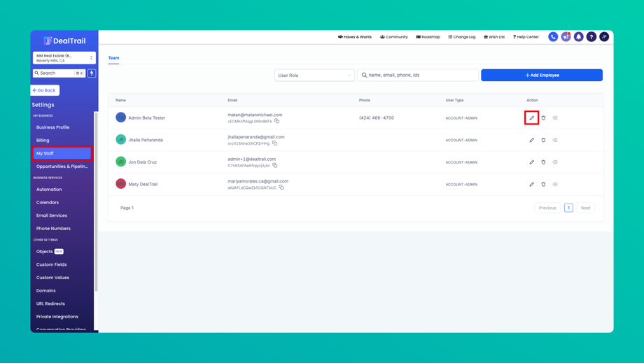Delete Mary DealTrail with trash icon
Screen dimensions: 644x363
click(x=543, y=185)
